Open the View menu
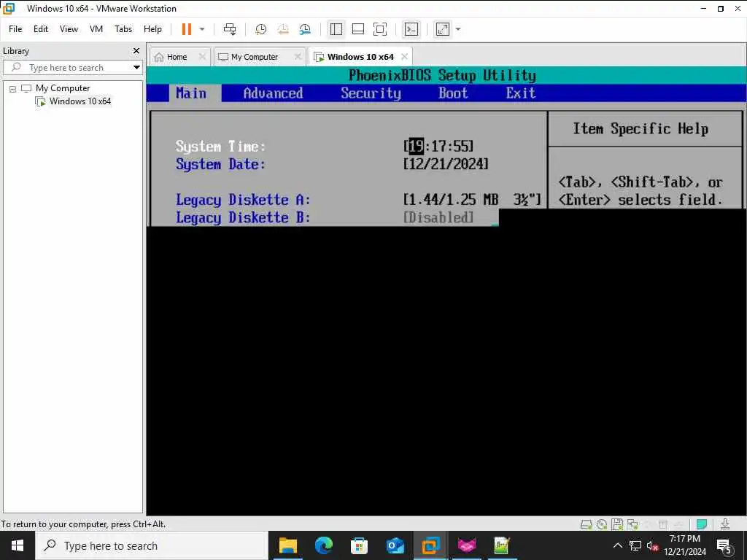Image resolution: width=747 pixels, height=560 pixels. [69, 29]
